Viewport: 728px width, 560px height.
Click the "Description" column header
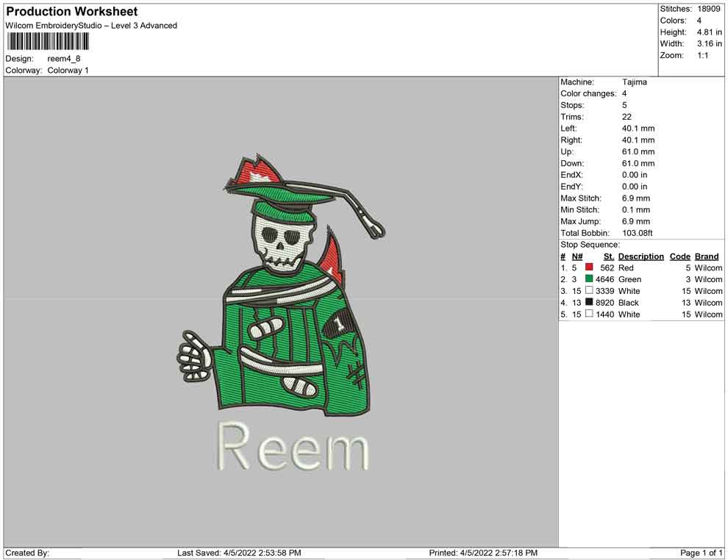pyautogui.click(x=640, y=256)
